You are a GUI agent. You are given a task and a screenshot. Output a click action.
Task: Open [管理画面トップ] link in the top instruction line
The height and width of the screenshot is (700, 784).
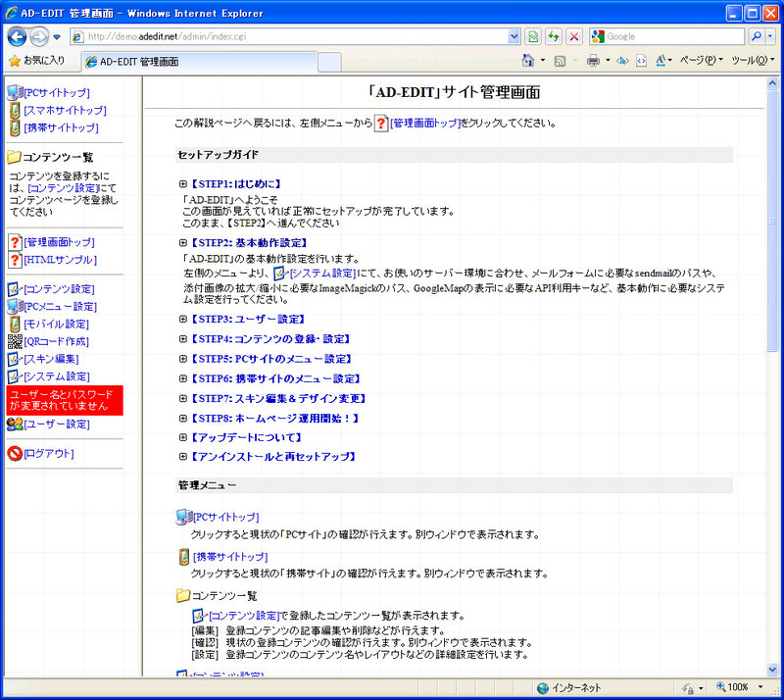(424, 124)
